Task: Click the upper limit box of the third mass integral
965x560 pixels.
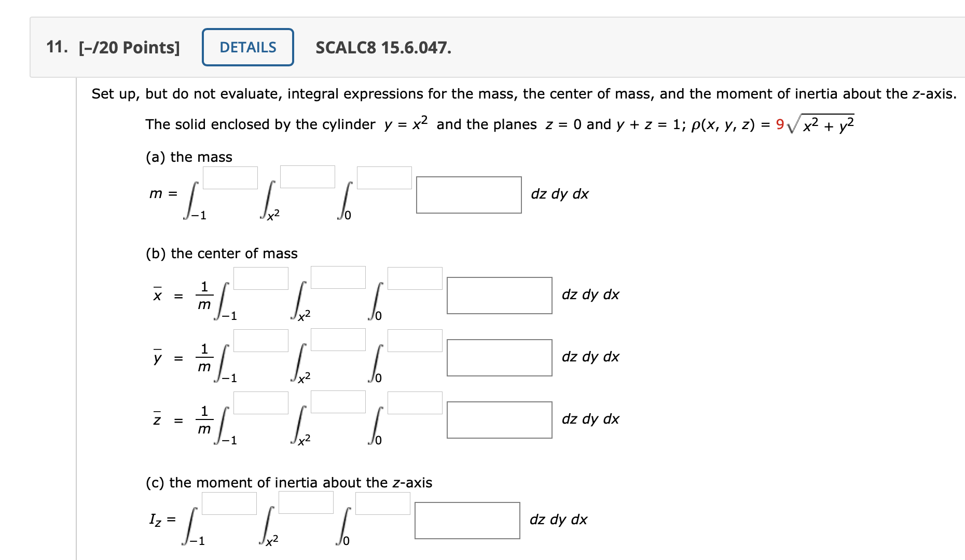Action: point(383,177)
